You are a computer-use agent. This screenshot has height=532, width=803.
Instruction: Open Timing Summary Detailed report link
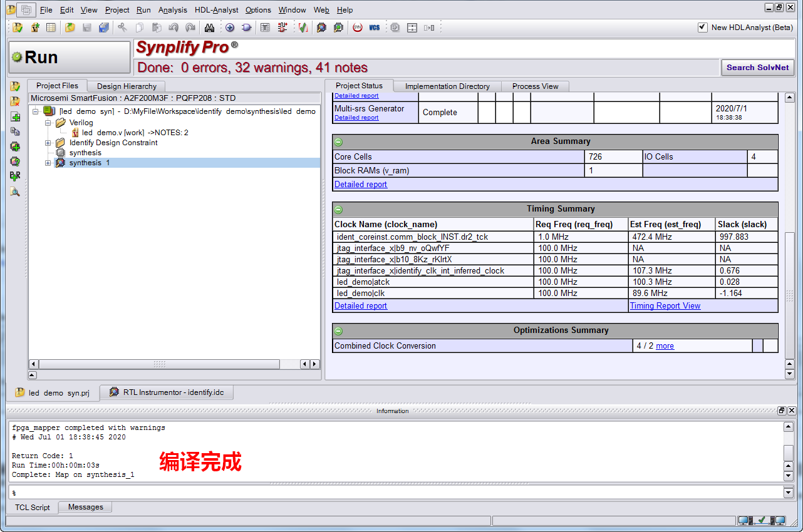[x=361, y=306]
